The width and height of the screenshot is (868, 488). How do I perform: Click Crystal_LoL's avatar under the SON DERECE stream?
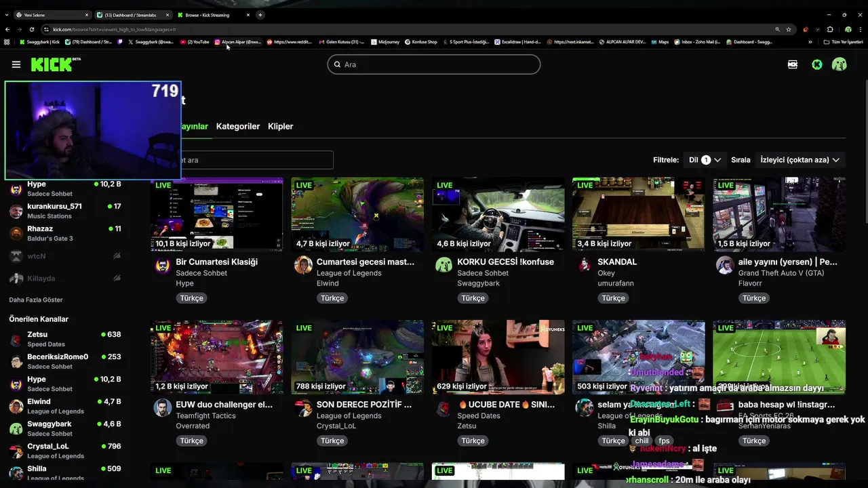(303, 408)
